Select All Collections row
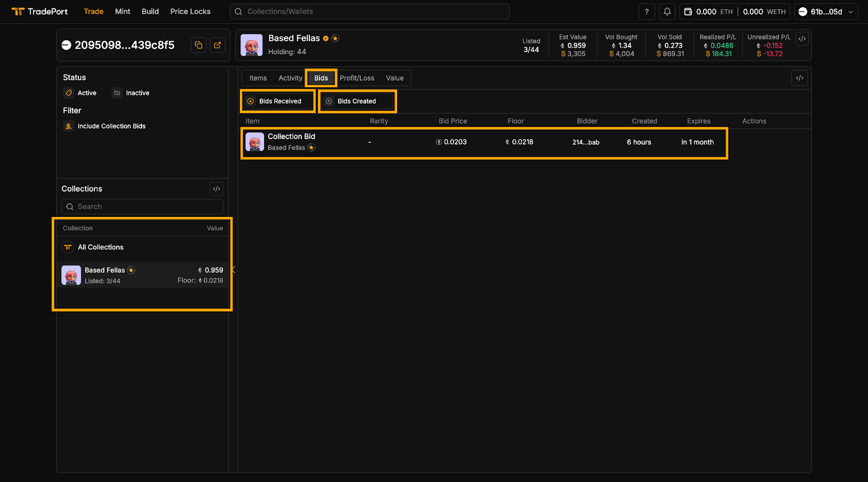 pos(142,247)
